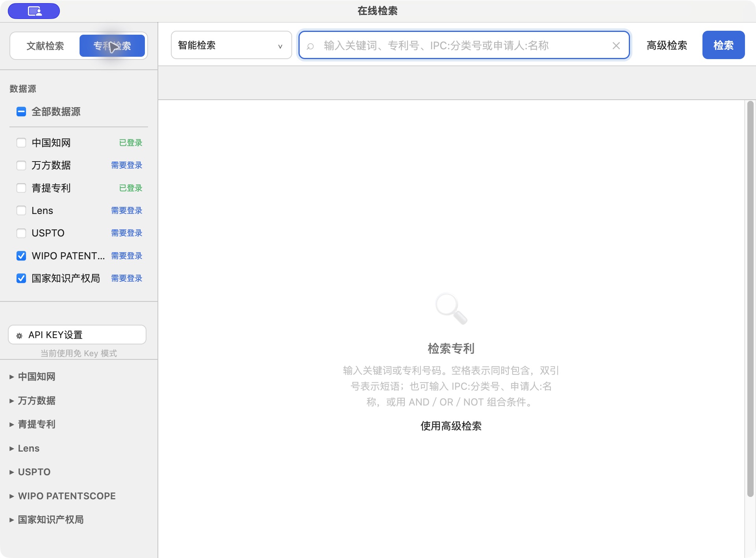Click 需要登录 link next to 万方数据
The image size is (756, 558).
pyautogui.click(x=126, y=166)
